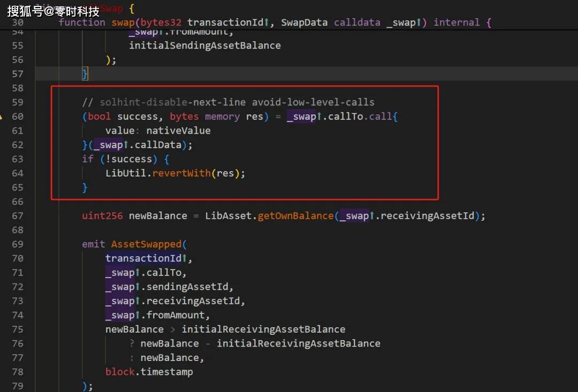Screen dimensions: 578x392
Task: Click the 'internal' modifier on line 30
Action: pyautogui.click(x=457, y=22)
